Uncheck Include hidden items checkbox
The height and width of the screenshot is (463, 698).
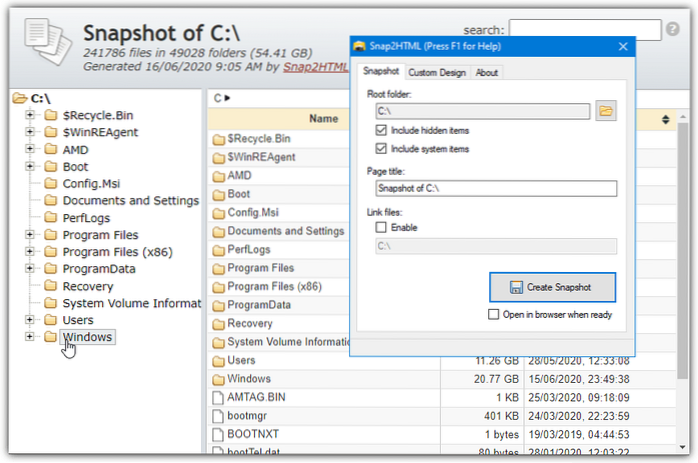coord(381,130)
